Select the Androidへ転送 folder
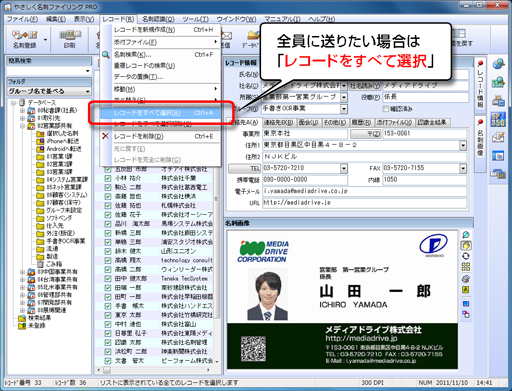 [x=59, y=149]
